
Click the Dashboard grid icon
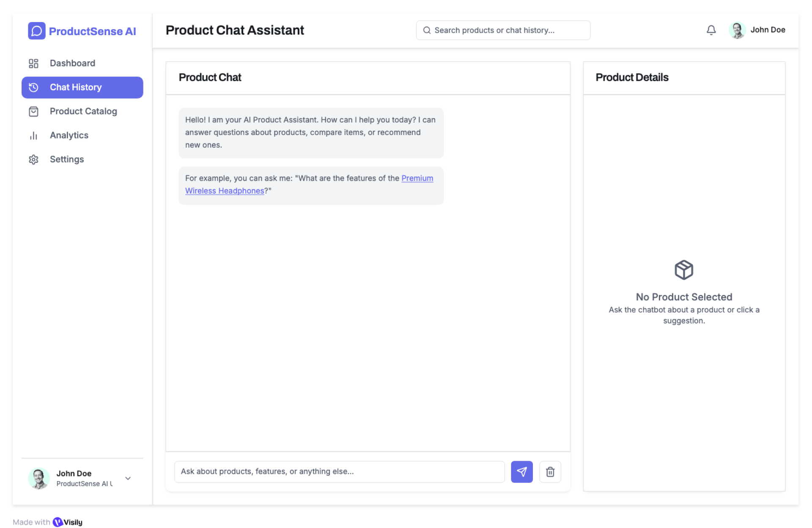33,63
